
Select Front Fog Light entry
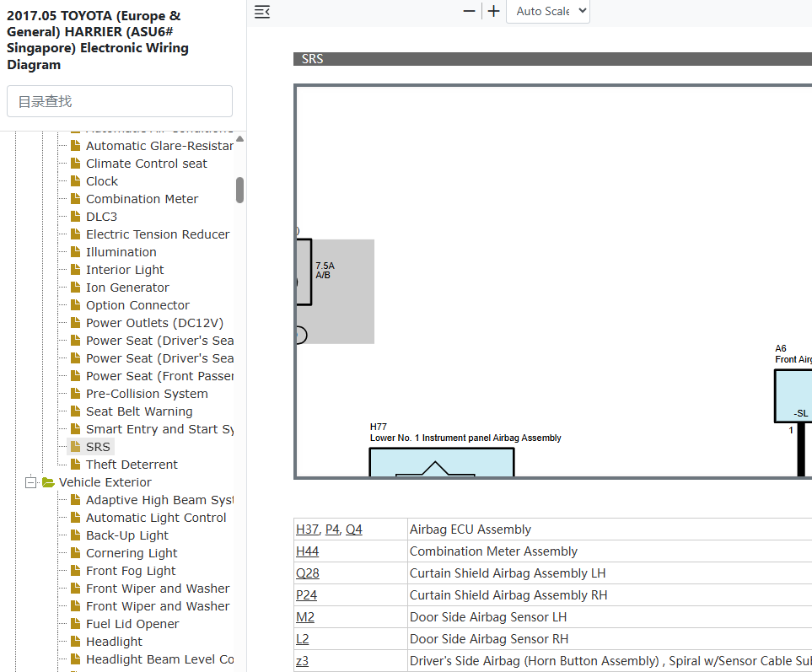131,571
